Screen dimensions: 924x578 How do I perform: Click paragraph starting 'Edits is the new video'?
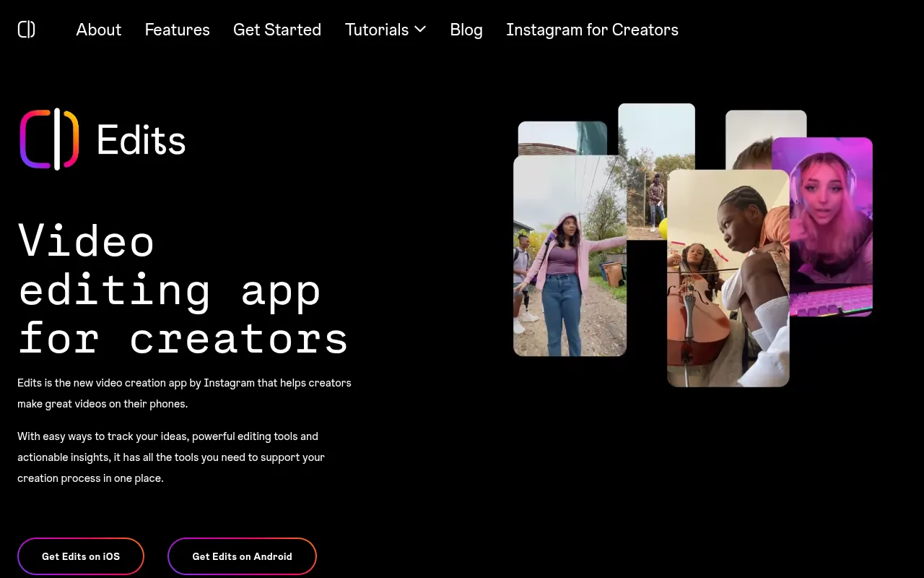coord(184,393)
